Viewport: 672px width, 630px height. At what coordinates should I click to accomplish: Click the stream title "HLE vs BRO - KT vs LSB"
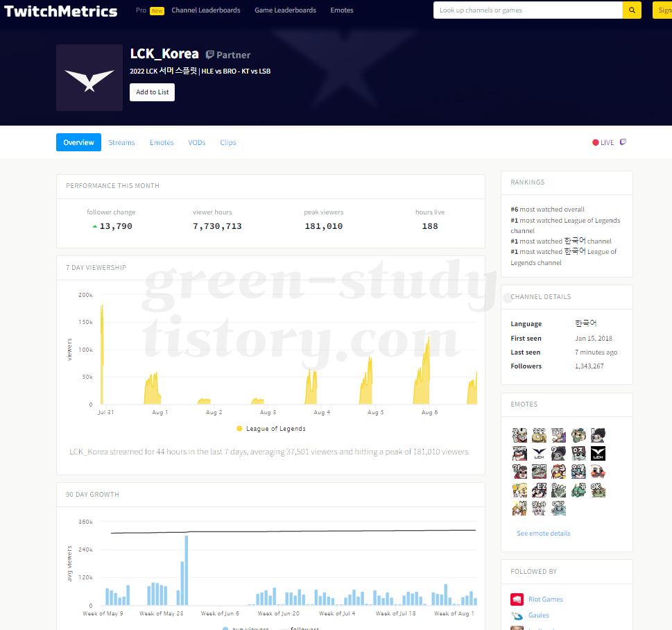tap(236, 71)
